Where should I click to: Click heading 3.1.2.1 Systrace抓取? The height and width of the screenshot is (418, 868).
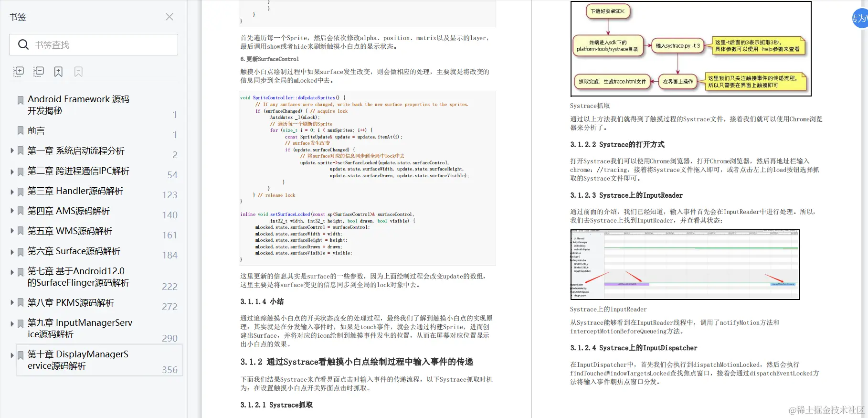pyautogui.click(x=276, y=405)
